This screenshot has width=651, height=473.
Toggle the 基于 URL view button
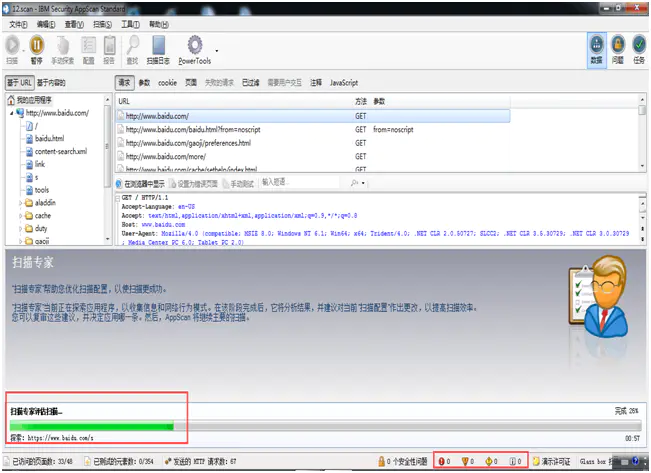(19, 83)
